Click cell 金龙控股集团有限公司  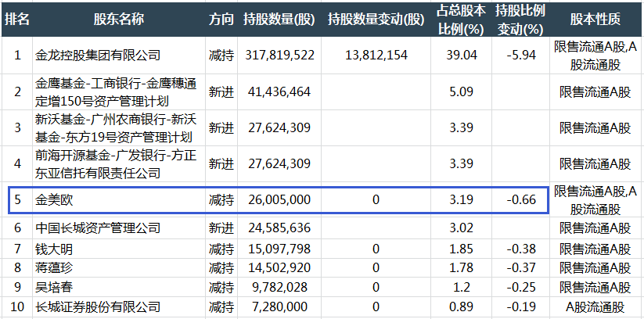(x=119, y=56)
